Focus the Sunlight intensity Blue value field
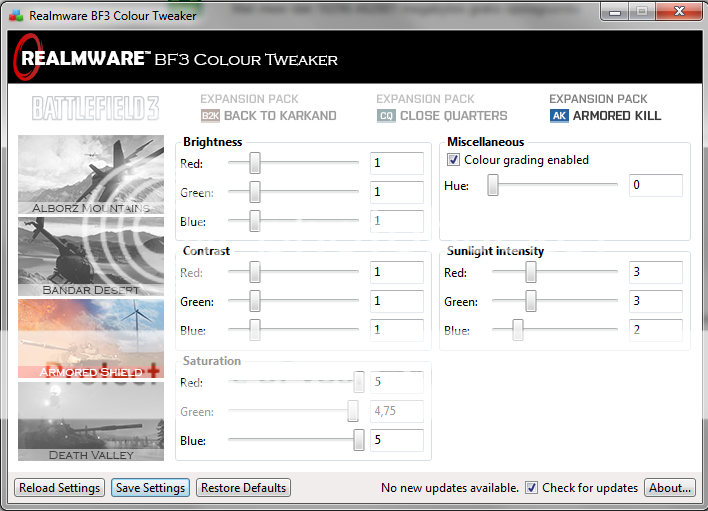Image resolution: width=708 pixels, height=511 pixels. click(656, 330)
